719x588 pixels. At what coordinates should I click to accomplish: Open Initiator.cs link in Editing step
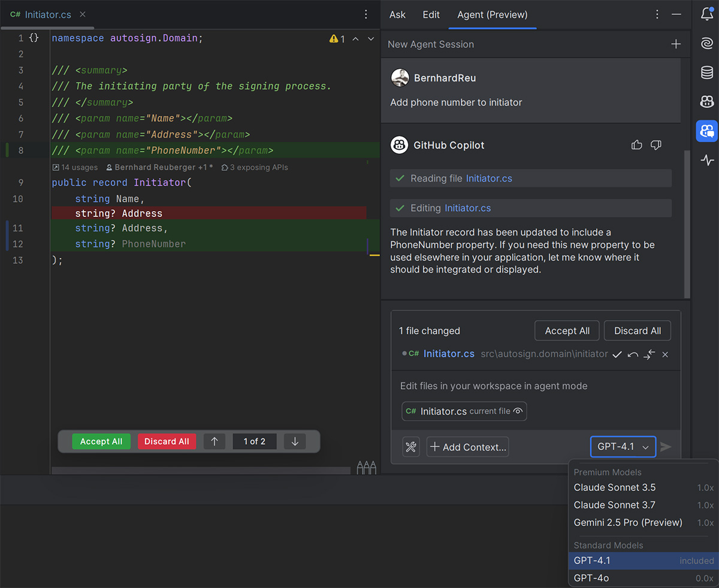tap(467, 208)
